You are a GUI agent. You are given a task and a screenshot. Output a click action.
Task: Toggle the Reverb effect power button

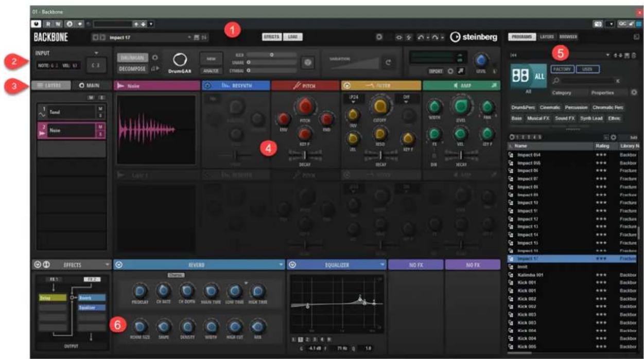(x=119, y=265)
